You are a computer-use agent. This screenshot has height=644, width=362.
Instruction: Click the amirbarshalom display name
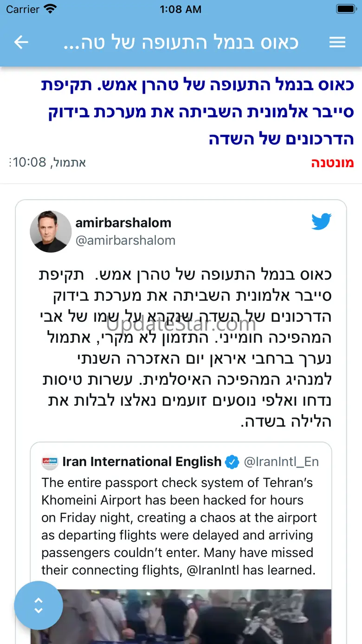click(x=123, y=222)
